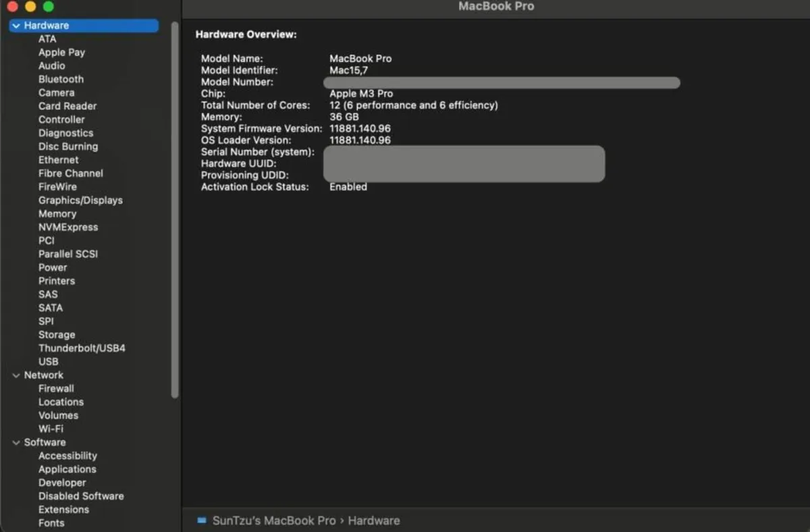Open the Camera entry
Viewport: 810px width, 532px height.
56,93
